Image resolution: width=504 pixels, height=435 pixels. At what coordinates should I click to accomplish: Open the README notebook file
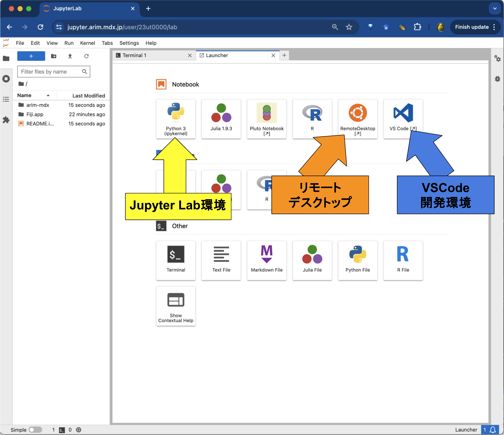(x=61, y=124)
